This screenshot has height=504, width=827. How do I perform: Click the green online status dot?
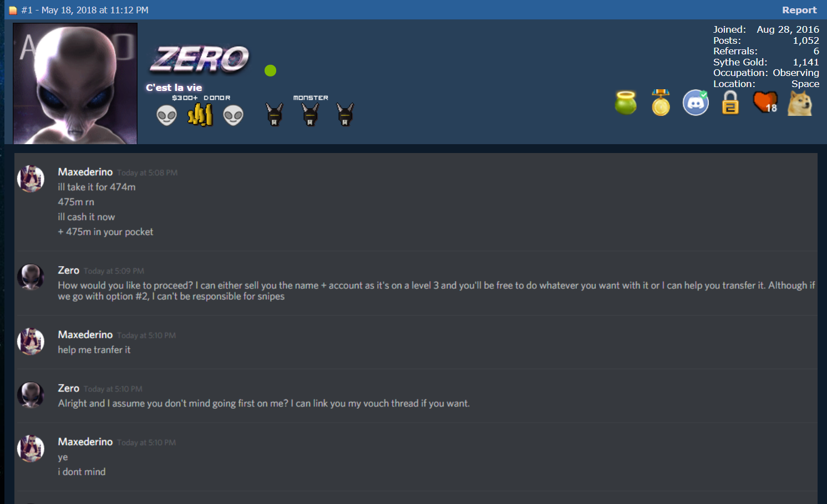(270, 70)
